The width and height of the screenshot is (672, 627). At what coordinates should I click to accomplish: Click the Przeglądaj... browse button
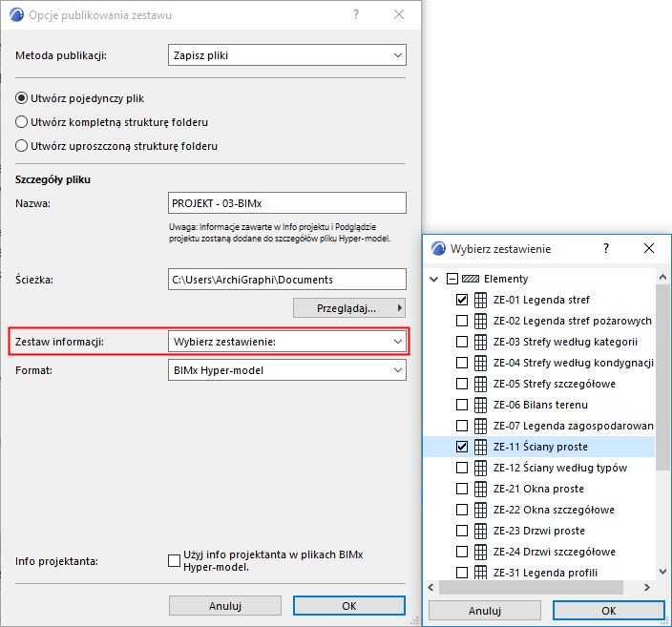(x=349, y=308)
